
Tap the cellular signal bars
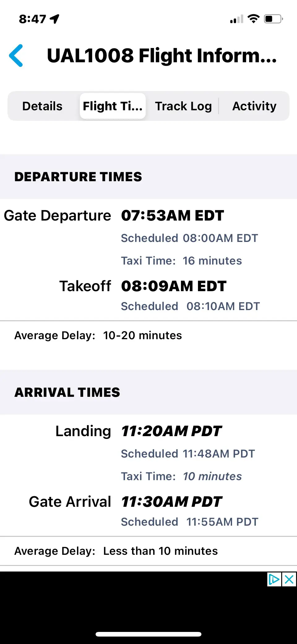pos(236,20)
